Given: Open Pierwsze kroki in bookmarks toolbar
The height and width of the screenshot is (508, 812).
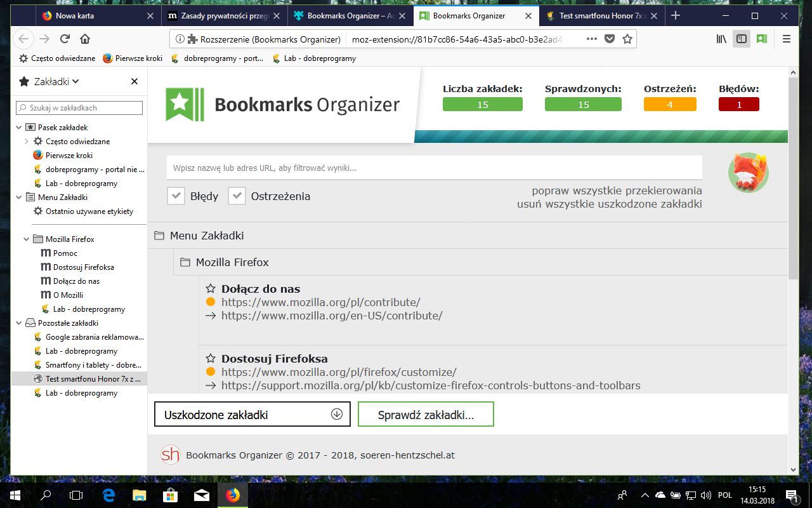Looking at the screenshot, I should (x=133, y=58).
